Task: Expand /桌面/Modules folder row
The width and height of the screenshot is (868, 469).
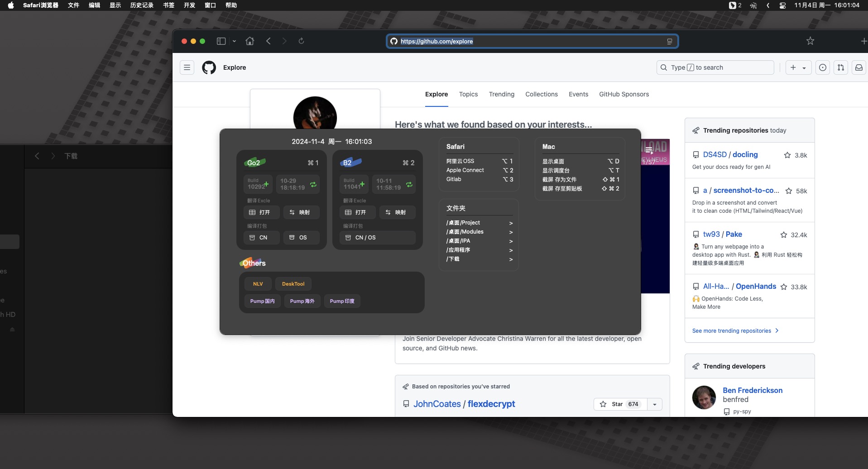Action: pyautogui.click(x=480, y=232)
